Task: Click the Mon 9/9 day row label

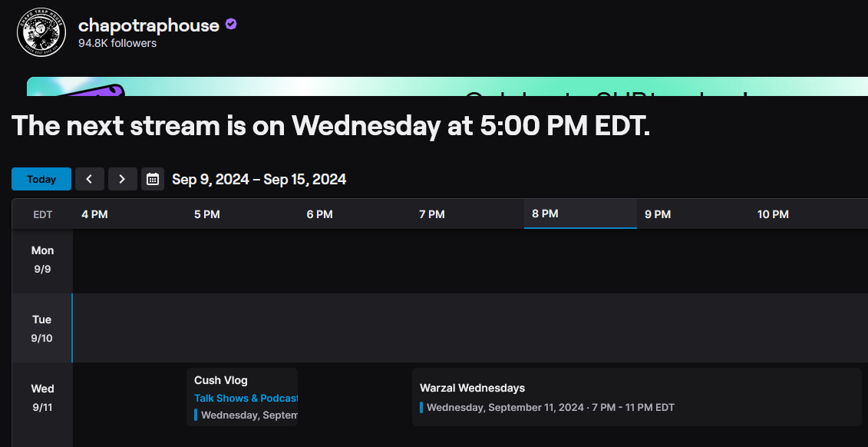Action: 42,259
